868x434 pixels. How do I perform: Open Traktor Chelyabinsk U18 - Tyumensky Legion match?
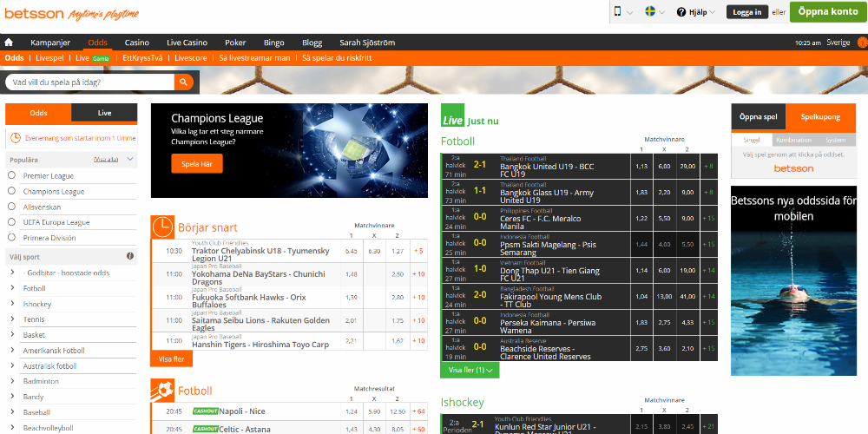point(260,254)
